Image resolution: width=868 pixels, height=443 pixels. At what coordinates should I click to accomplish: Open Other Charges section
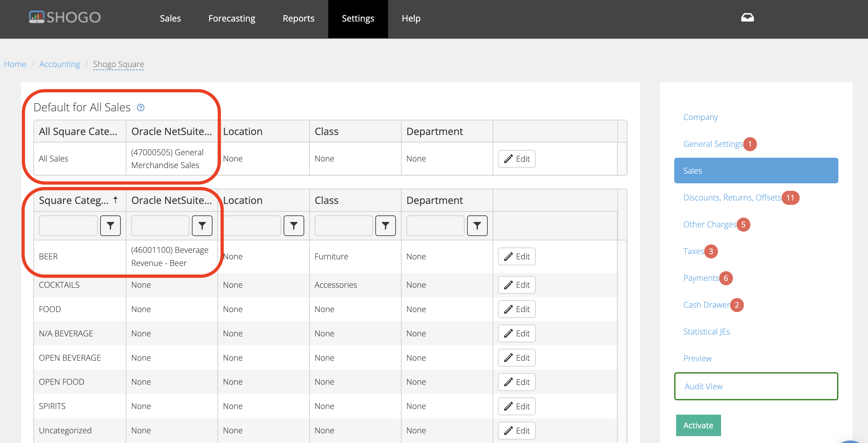tap(710, 224)
